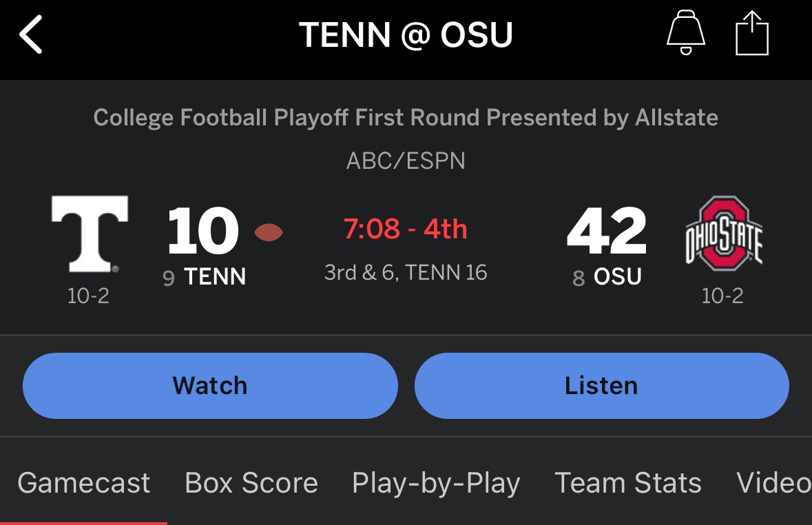Switch to the Box Score tab
This screenshot has width=812, height=525.
coord(251,483)
